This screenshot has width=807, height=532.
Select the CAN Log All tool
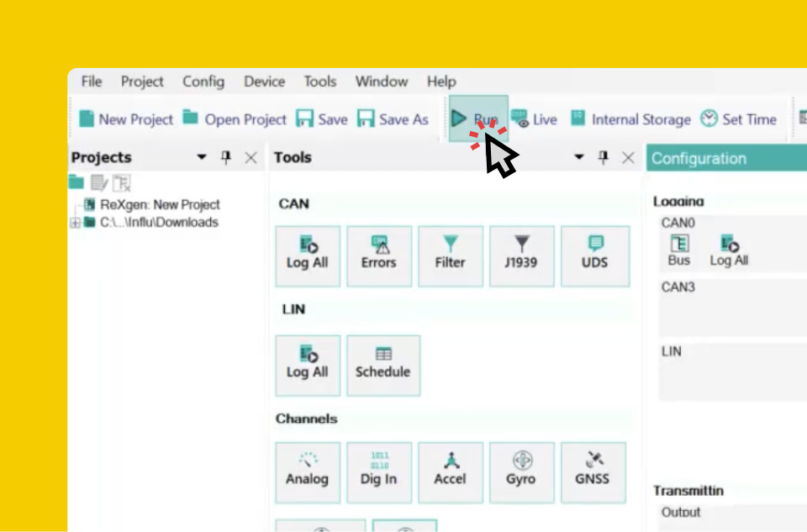308,255
